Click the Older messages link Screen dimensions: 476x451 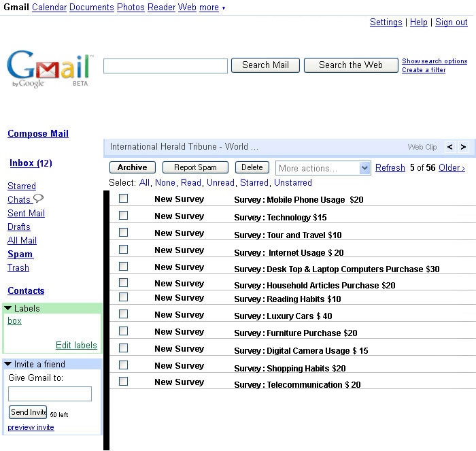click(x=452, y=167)
